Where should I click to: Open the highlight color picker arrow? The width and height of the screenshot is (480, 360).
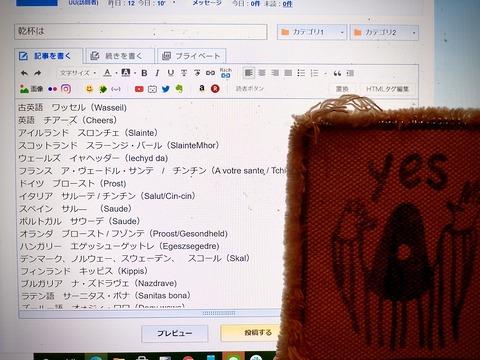click(x=135, y=73)
